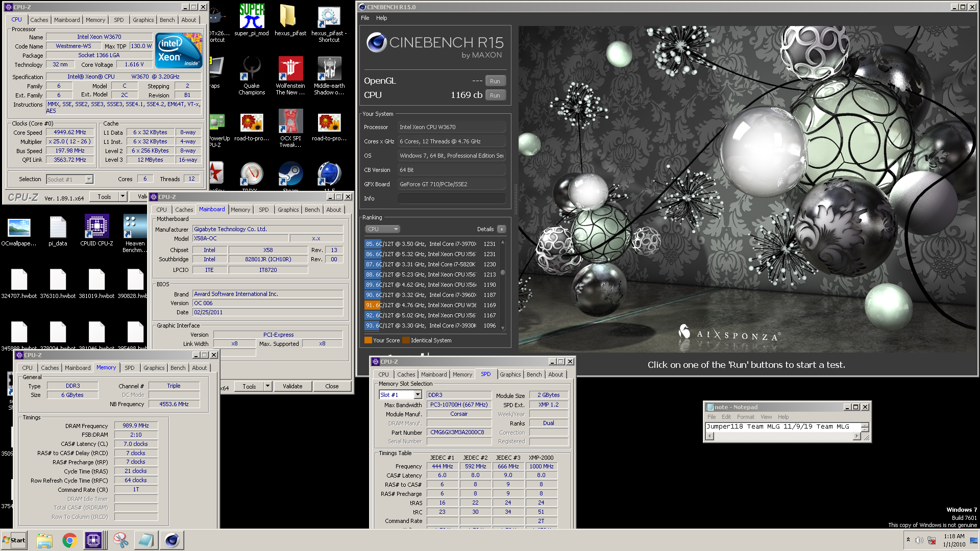The height and width of the screenshot is (551, 980).
Task: Open the Tools dropdown arrow in CPU window
Action: (122, 196)
